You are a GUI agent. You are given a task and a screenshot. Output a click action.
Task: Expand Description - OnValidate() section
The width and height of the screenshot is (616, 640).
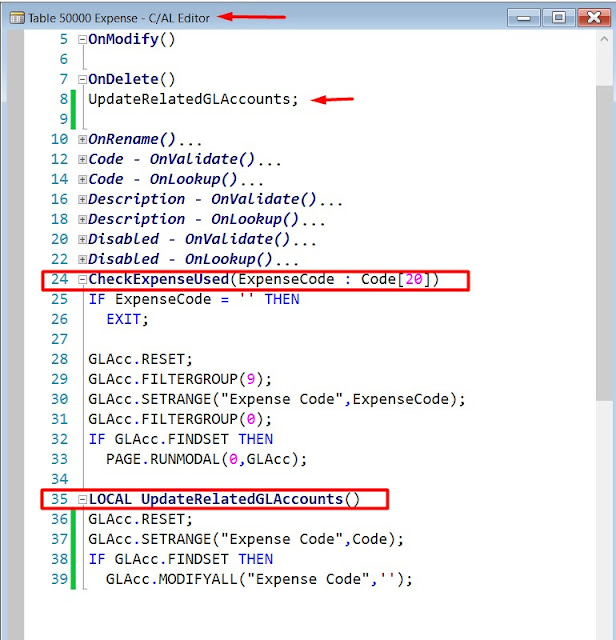tap(82, 200)
